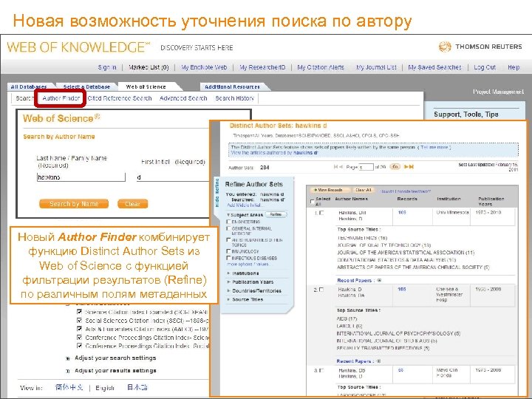
Task: Go to next page arrow icon
Action: [406, 166]
